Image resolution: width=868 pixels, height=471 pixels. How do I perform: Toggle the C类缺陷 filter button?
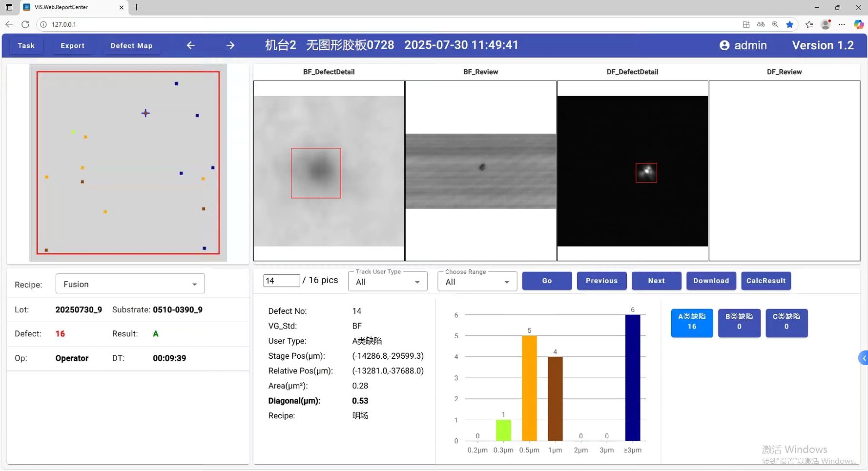[x=786, y=322]
